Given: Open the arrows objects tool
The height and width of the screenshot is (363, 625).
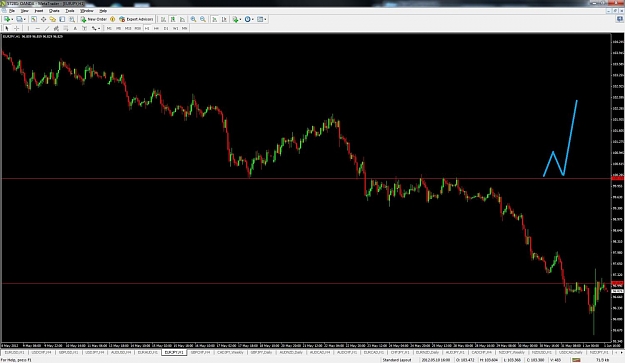Looking at the screenshot, I should [x=94, y=28].
